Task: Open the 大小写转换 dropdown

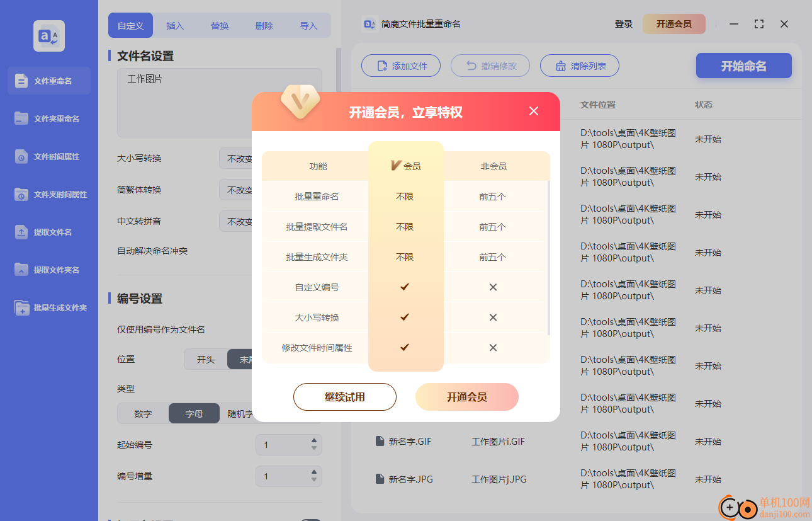Action: [x=236, y=158]
